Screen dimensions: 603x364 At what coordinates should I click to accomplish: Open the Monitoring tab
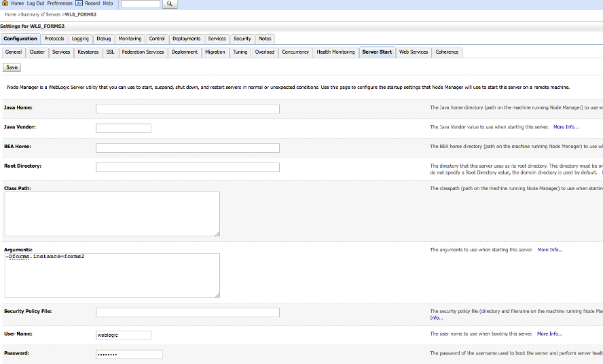point(130,39)
